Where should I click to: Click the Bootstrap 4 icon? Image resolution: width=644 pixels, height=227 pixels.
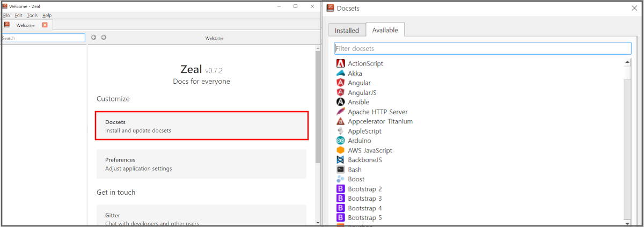(x=340, y=208)
